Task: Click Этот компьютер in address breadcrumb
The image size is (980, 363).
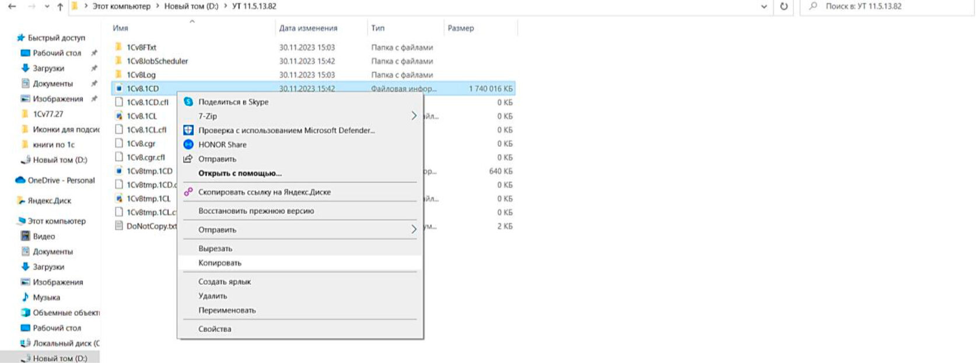Action: (x=121, y=6)
